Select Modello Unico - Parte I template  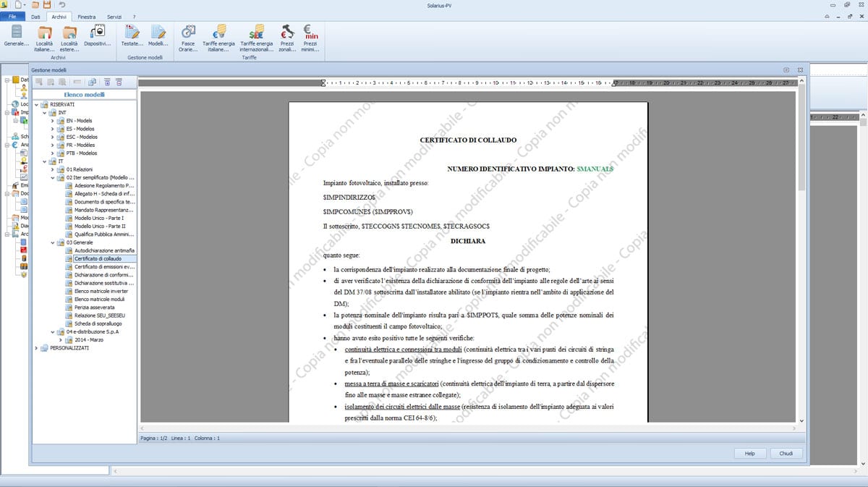(x=99, y=218)
